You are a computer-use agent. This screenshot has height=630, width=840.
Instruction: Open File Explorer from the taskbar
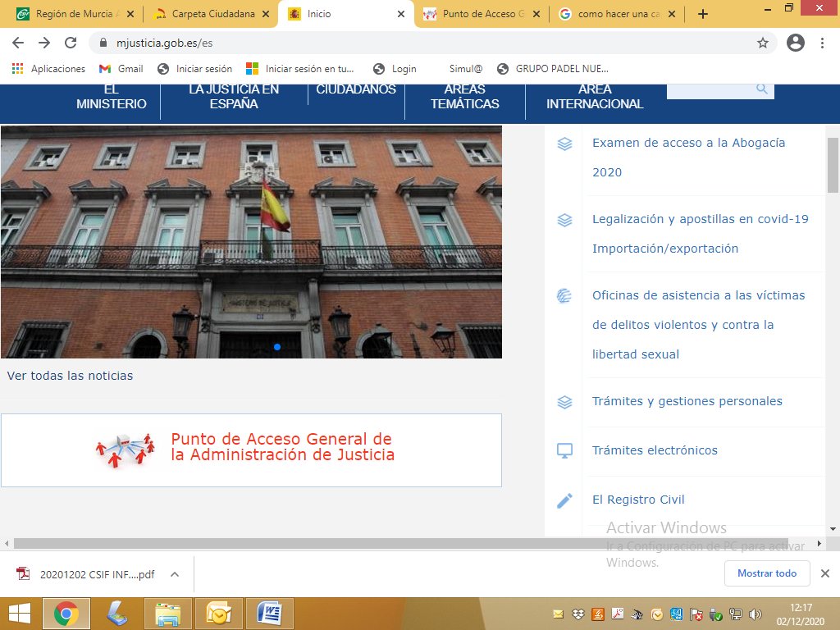point(167,614)
